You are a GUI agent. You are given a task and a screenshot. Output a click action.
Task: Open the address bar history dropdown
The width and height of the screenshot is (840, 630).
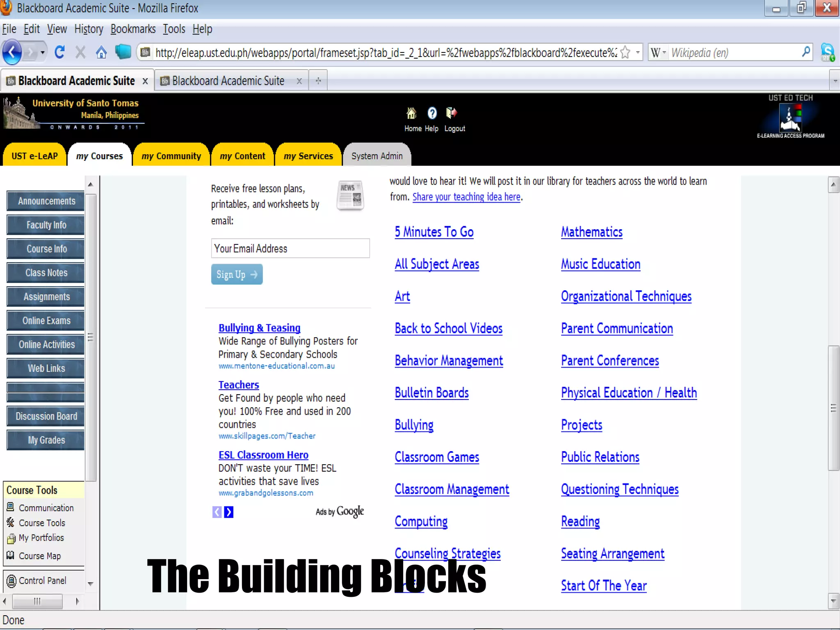(638, 52)
